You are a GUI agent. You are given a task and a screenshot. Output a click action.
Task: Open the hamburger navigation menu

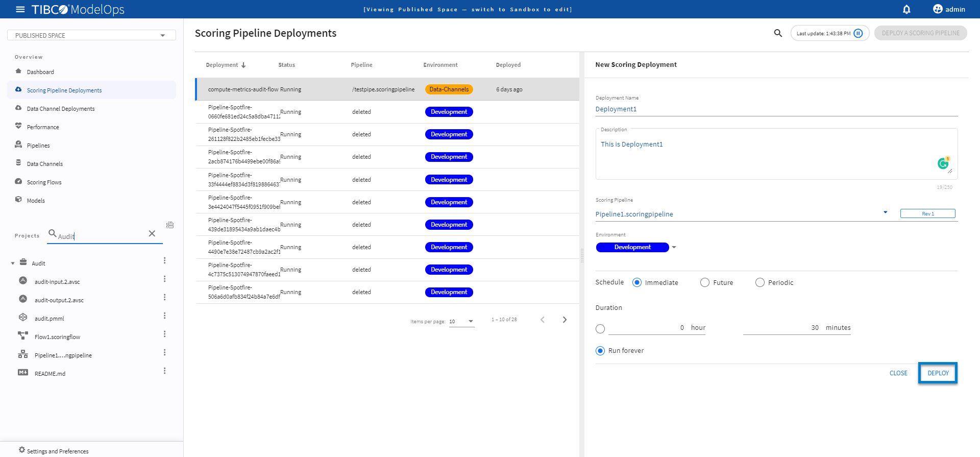coord(20,9)
